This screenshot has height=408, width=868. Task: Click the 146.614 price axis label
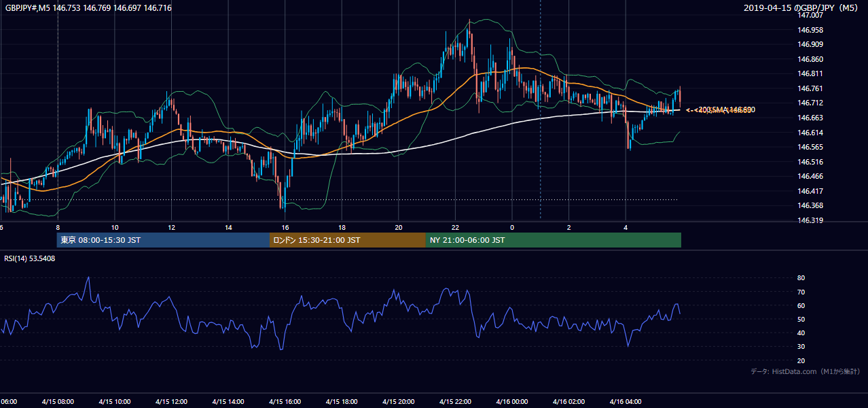810,133
